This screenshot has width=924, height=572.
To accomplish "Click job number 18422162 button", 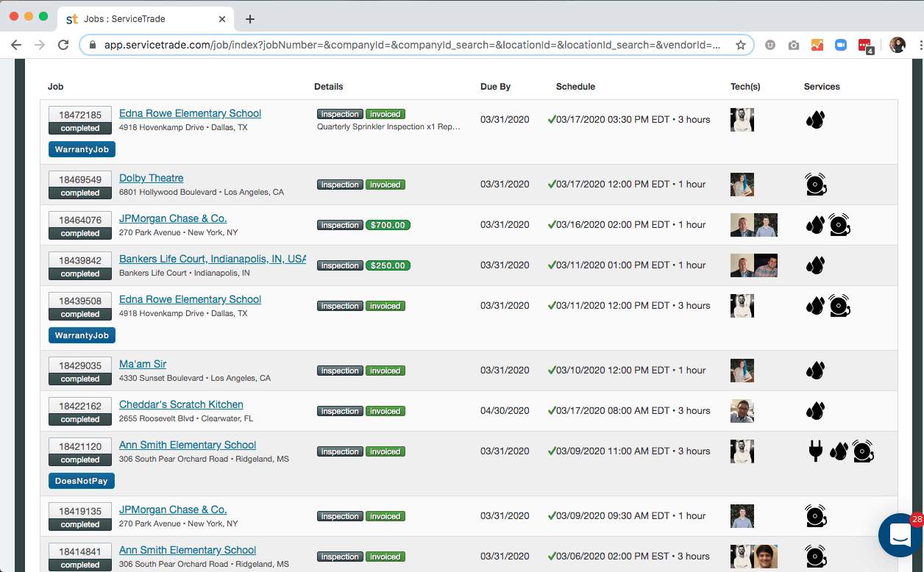I will (80, 406).
